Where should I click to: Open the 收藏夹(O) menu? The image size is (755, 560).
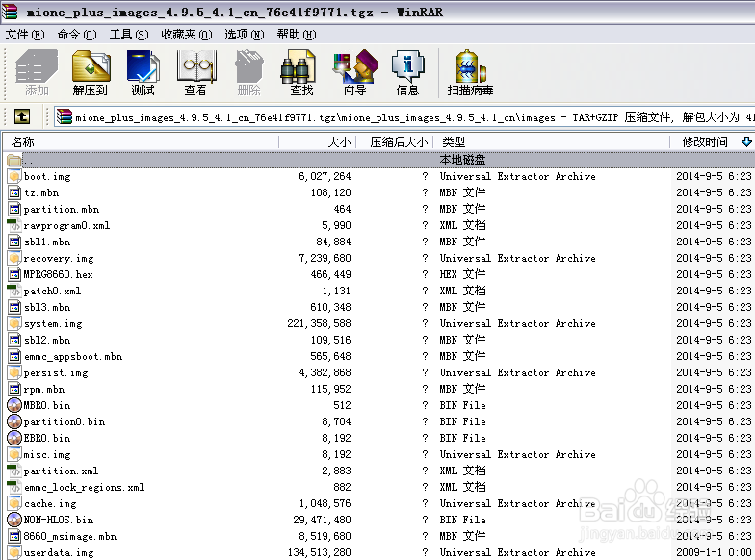[x=187, y=35]
